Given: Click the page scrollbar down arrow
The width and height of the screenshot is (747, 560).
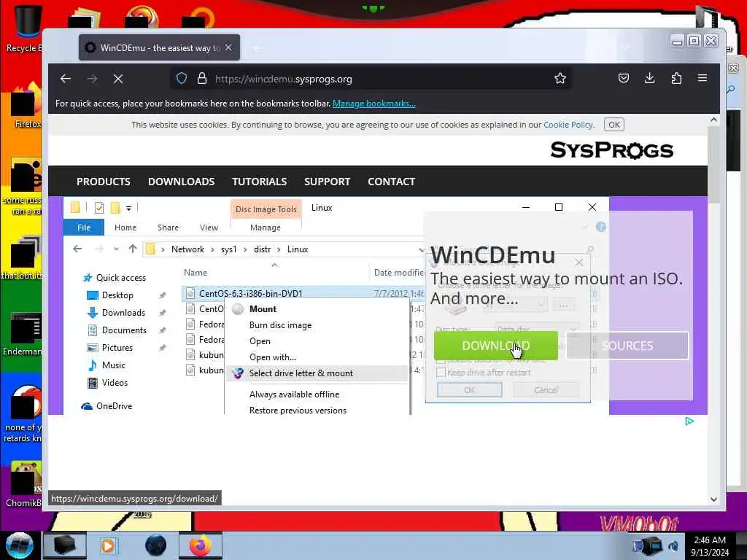Looking at the screenshot, I should pyautogui.click(x=713, y=499).
